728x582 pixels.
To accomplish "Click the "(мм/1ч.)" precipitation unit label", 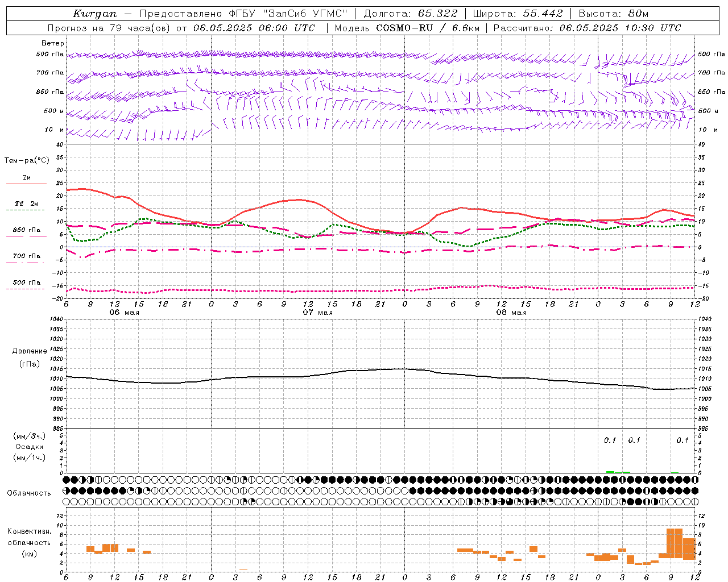I will click(x=30, y=458).
